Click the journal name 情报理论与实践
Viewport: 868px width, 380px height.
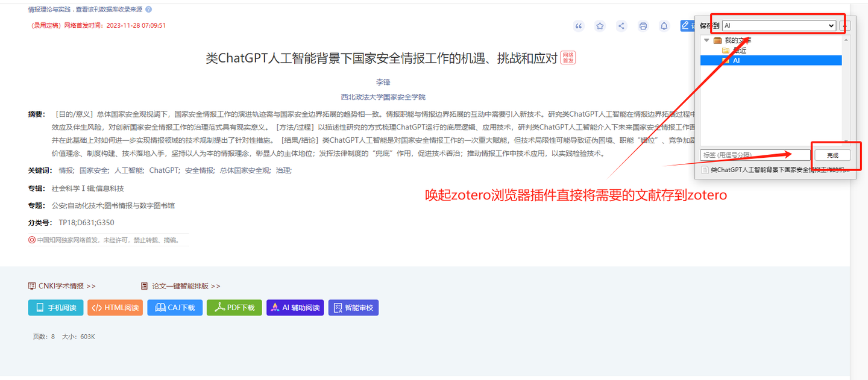[51, 10]
